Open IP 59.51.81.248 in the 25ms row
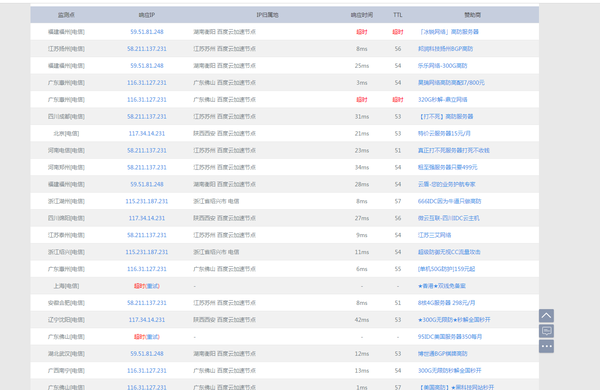 (147, 66)
